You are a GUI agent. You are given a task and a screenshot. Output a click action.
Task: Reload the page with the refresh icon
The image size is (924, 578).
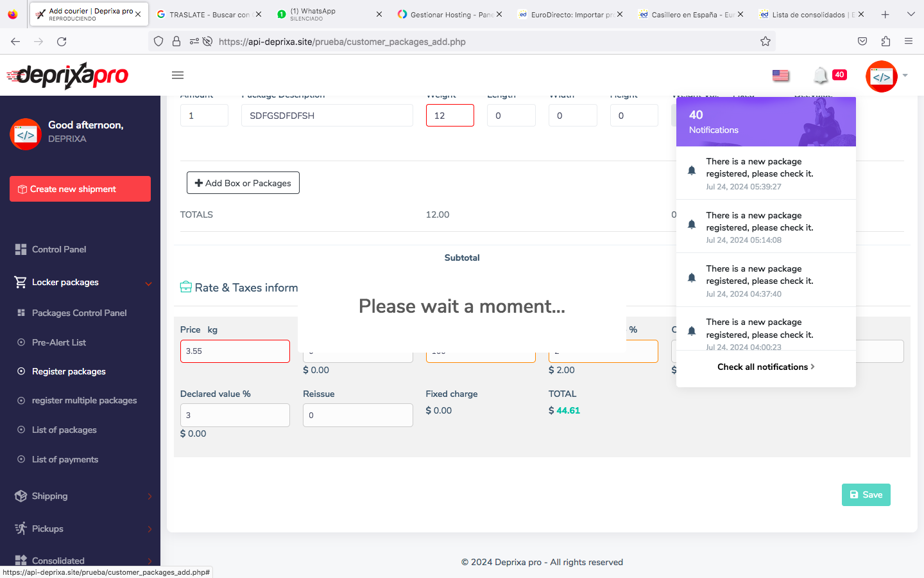[x=62, y=42]
